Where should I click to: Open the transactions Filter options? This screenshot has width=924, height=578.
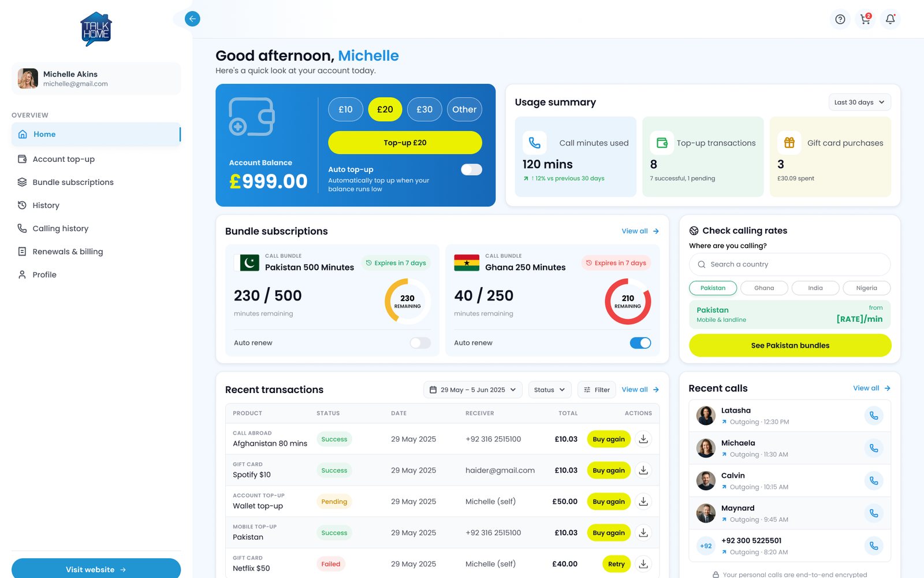click(x=597, y=390)
